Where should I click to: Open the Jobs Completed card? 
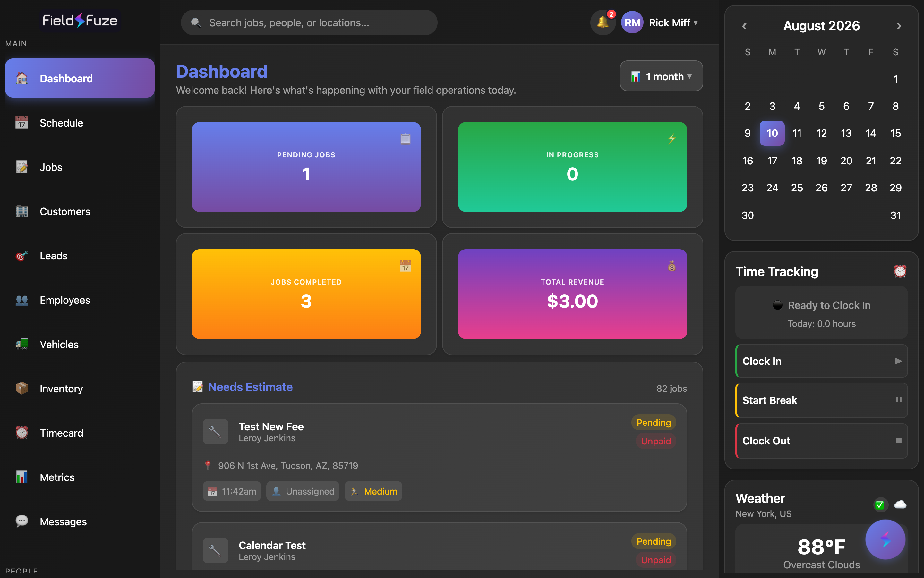(306, 294)
